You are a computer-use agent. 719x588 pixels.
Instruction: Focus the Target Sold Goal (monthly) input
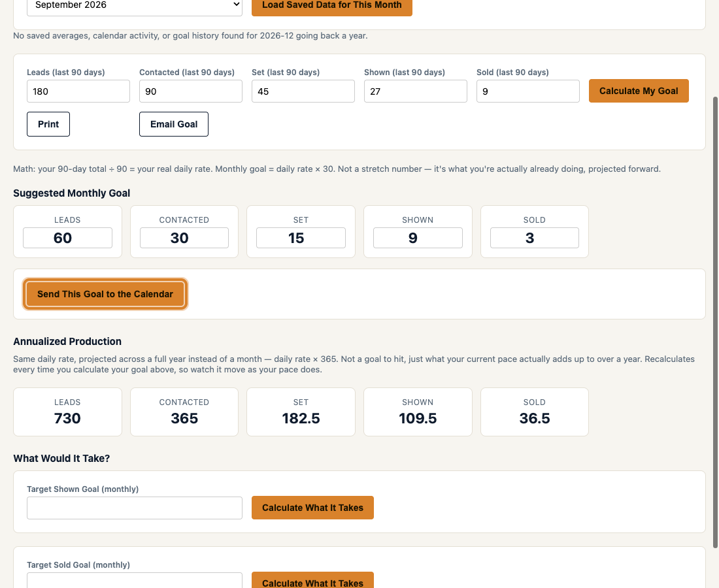click(x=135, y=580)
